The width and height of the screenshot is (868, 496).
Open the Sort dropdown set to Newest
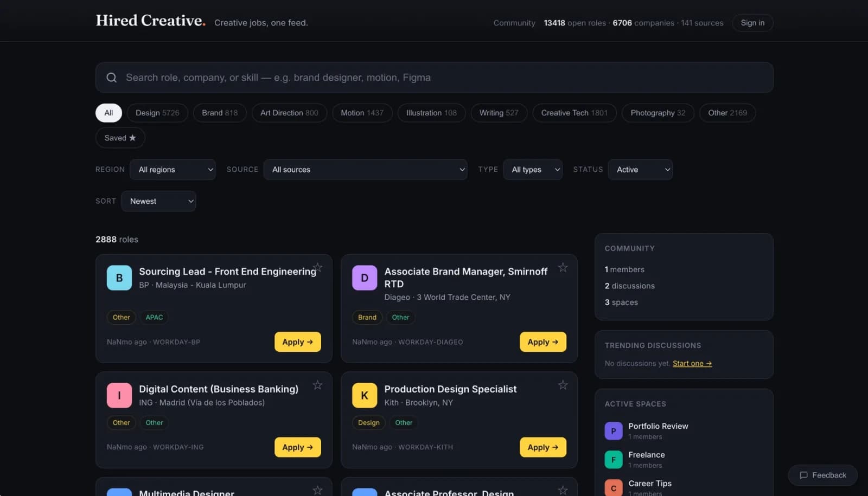tap(158, 201)
